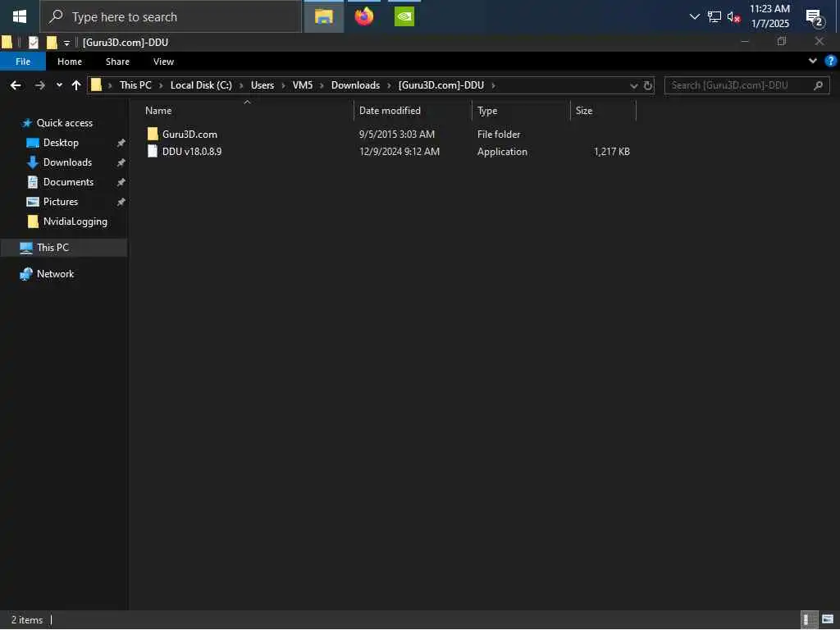The height and width of the screenshot is (630, 840).
Task: Click the Downloads breadcrumb
Action: (355, 85)
